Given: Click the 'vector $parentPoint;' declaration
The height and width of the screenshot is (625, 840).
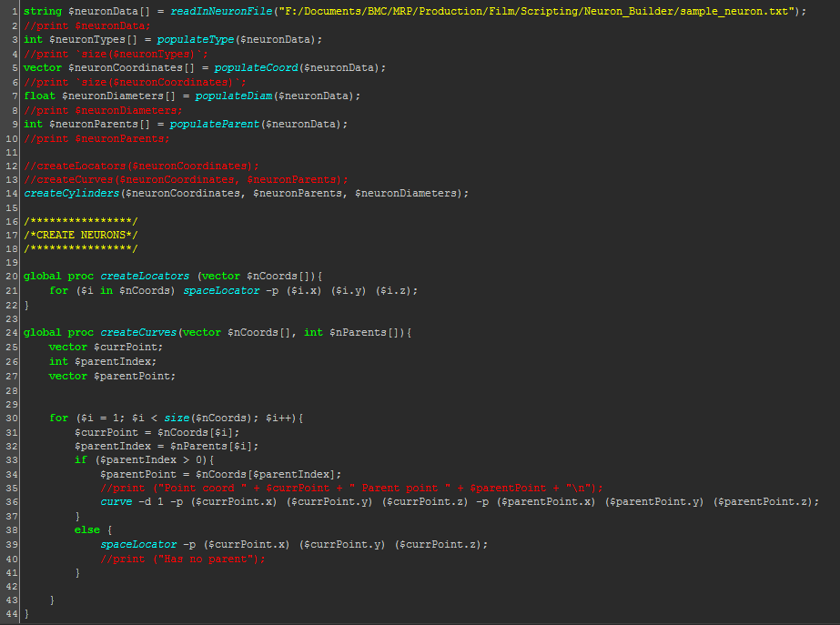Looking at the screenshot, I should (112, 376).
